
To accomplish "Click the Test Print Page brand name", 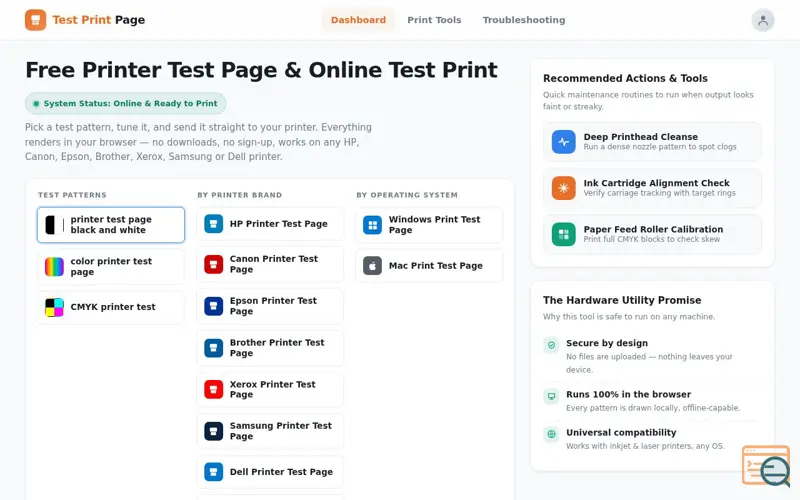I will click(98, 20).
